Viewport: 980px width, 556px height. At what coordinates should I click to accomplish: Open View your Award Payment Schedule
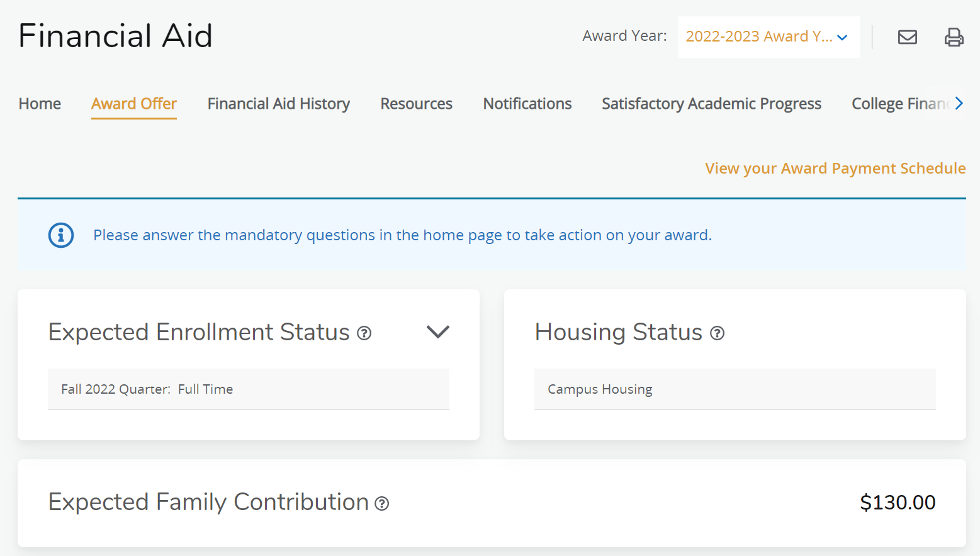(835, 168)
